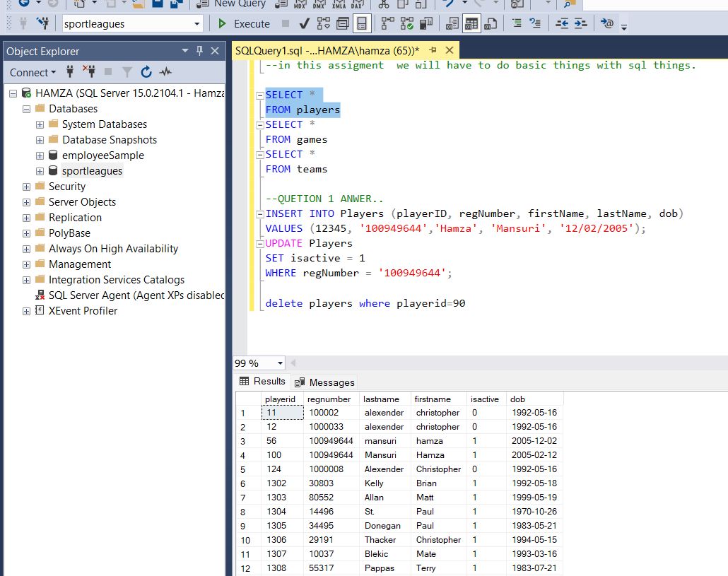The width and height of the screenshot is (728, 576).
Task: Expand the Security folder node
Action: click(26, 187)
